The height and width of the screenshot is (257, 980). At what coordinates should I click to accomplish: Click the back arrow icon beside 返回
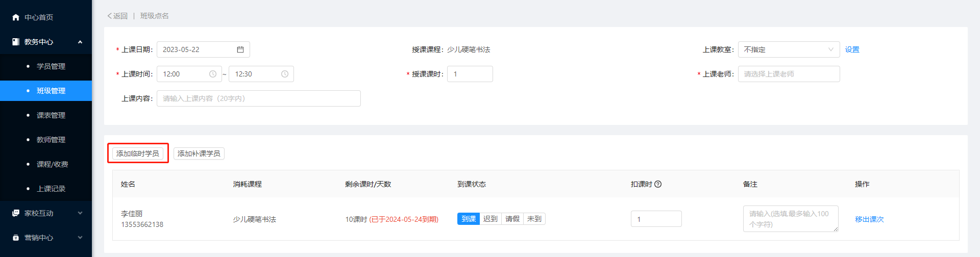(110, 16)
